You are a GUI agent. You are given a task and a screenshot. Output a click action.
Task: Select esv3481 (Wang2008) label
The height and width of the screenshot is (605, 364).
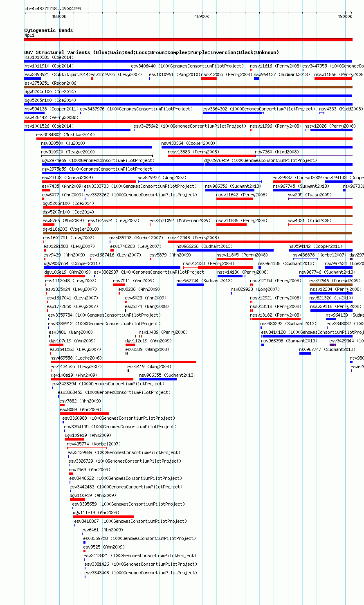click(71, 333)
